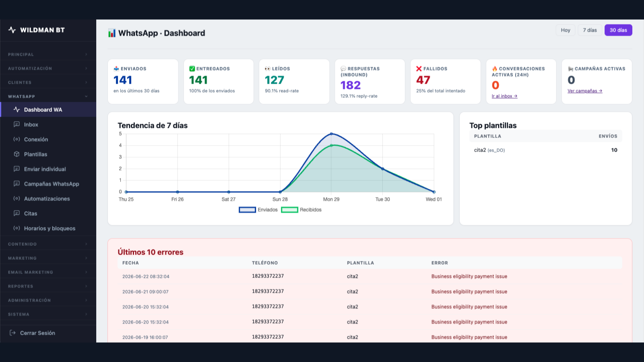Open Citas menu item
Image resolution: width=644 pixels, height=362 pixels.
click(48, 213)
